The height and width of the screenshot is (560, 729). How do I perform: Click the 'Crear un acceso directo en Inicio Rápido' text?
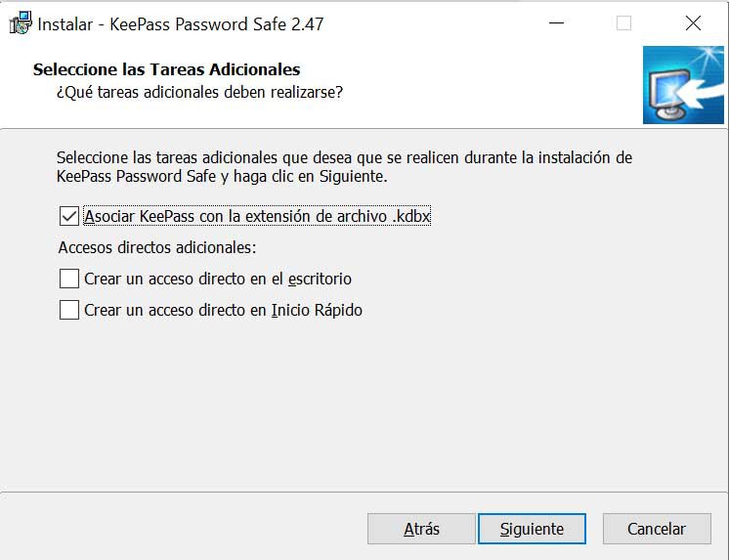point(223,310)
